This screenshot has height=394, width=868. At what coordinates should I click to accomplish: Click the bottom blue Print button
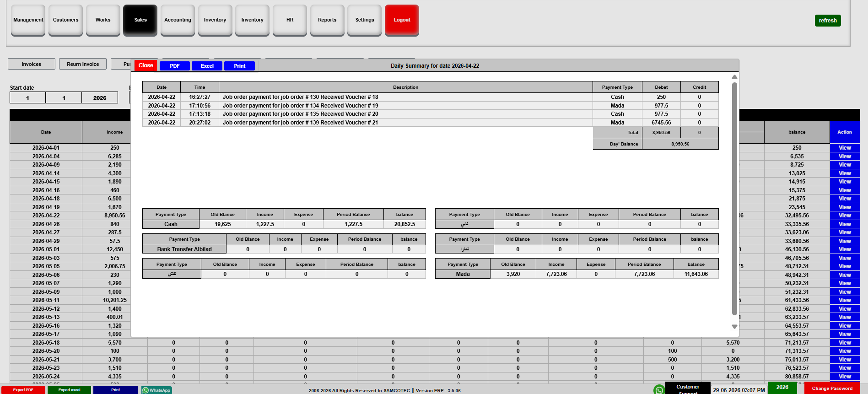tap(115, 390)
